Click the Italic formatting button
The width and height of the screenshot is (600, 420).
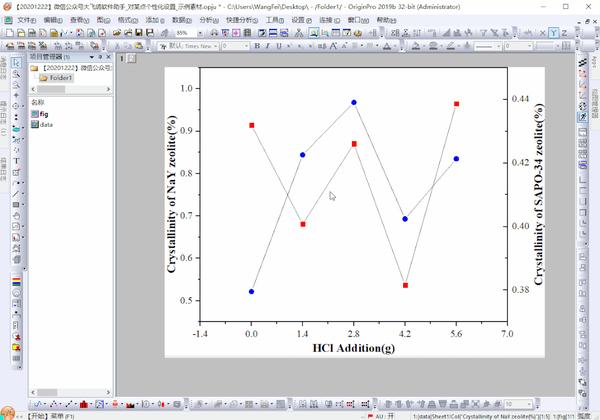click(x=268, y=46)
